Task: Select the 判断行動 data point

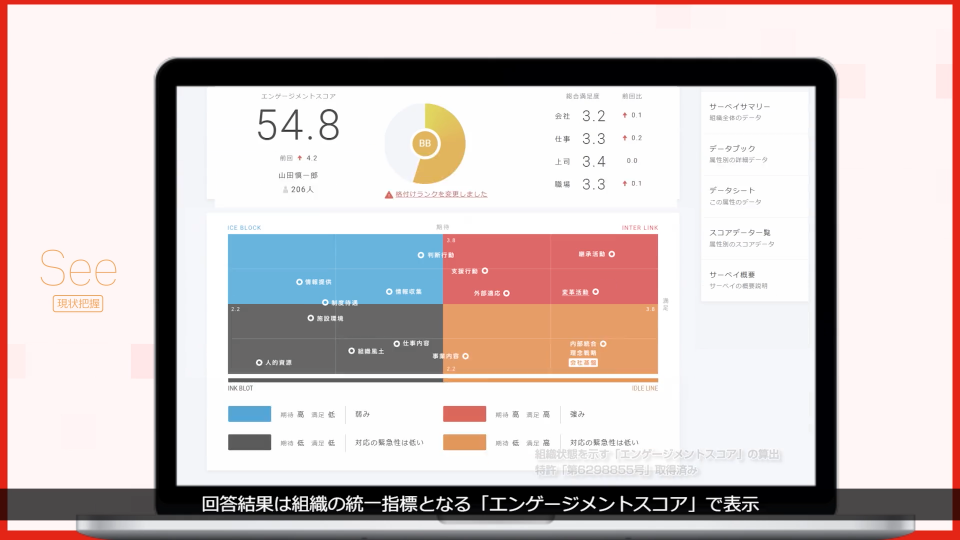Action: tap(421, 255)
